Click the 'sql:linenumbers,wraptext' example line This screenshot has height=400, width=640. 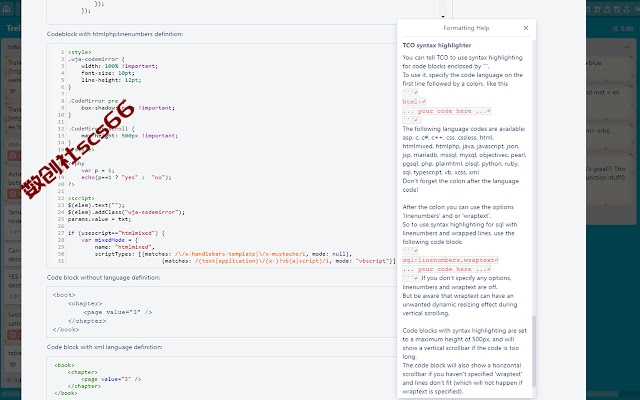tap(450, 260)
